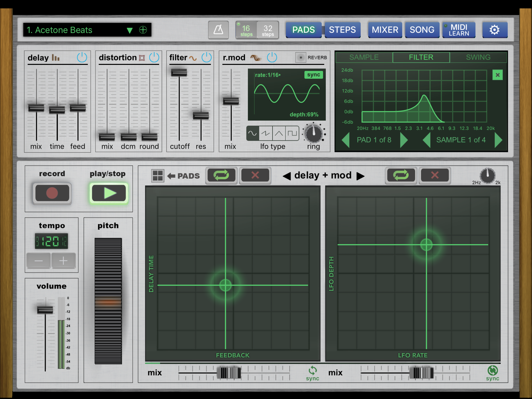Open the settings gear button
The width and height of the screenshot is (532, 399).
494,30
